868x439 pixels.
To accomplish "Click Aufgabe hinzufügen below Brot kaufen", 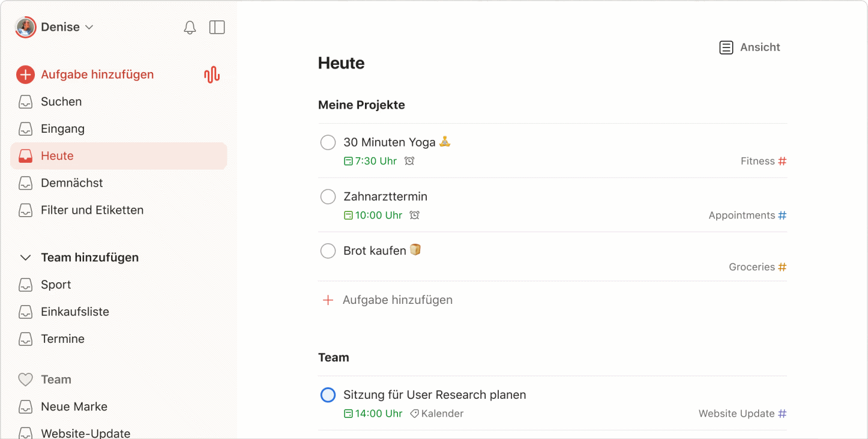I will pos(397,300).
